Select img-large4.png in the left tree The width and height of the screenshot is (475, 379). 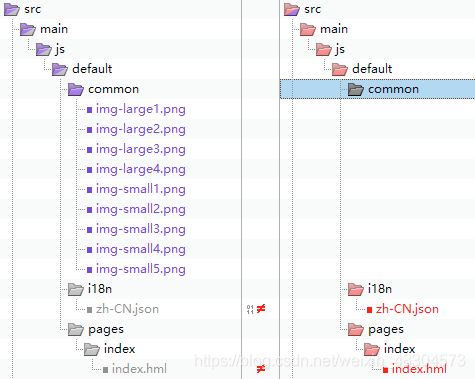point(141,169)
